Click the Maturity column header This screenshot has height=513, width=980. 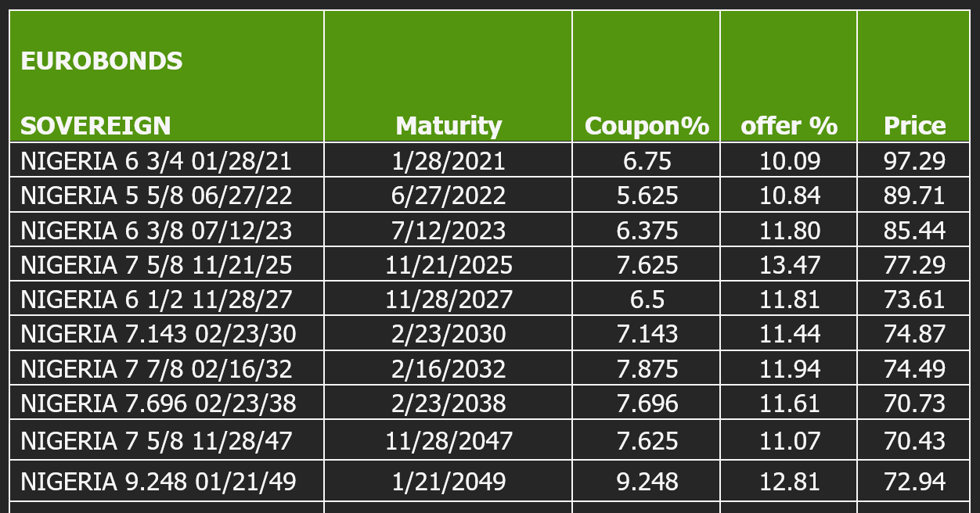coord(449,76)
